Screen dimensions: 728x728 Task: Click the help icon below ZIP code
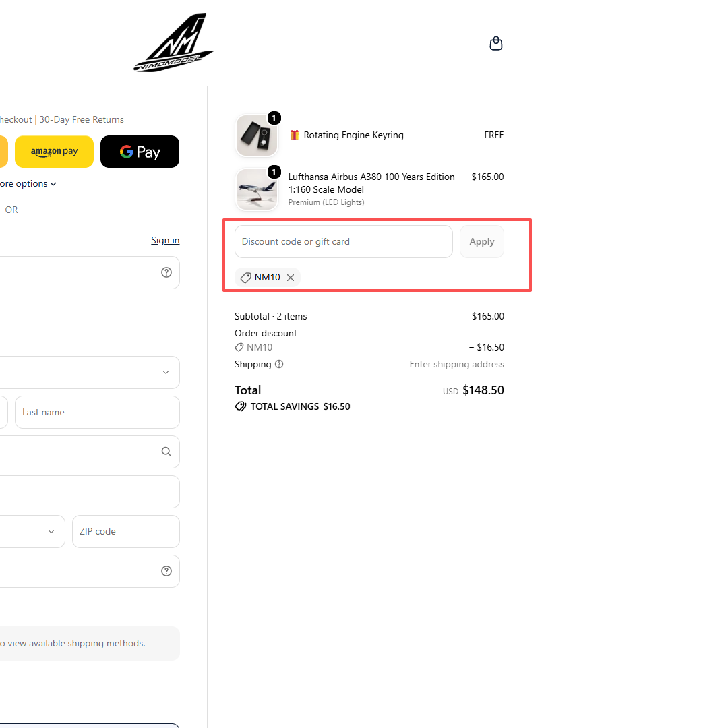click(x=166, y=571)
